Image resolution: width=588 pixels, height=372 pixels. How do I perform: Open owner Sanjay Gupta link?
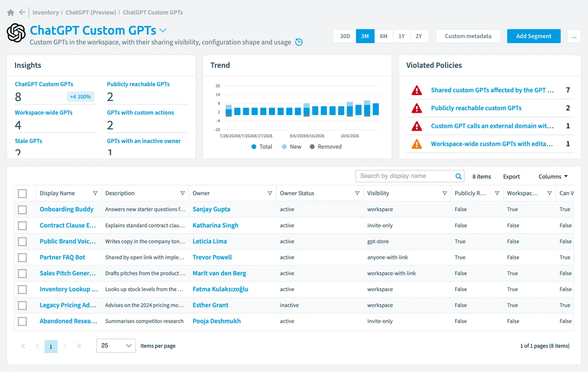[x=211, y=209]
